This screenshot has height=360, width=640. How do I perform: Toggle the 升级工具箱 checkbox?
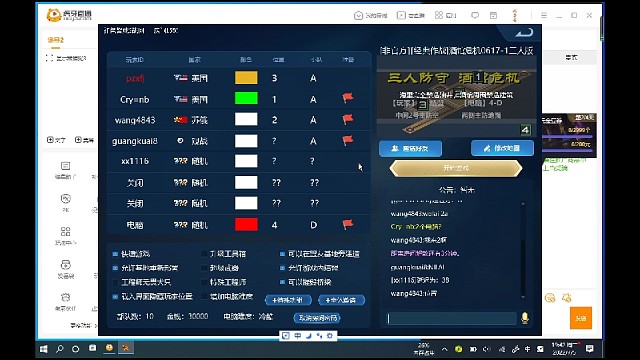204,254
